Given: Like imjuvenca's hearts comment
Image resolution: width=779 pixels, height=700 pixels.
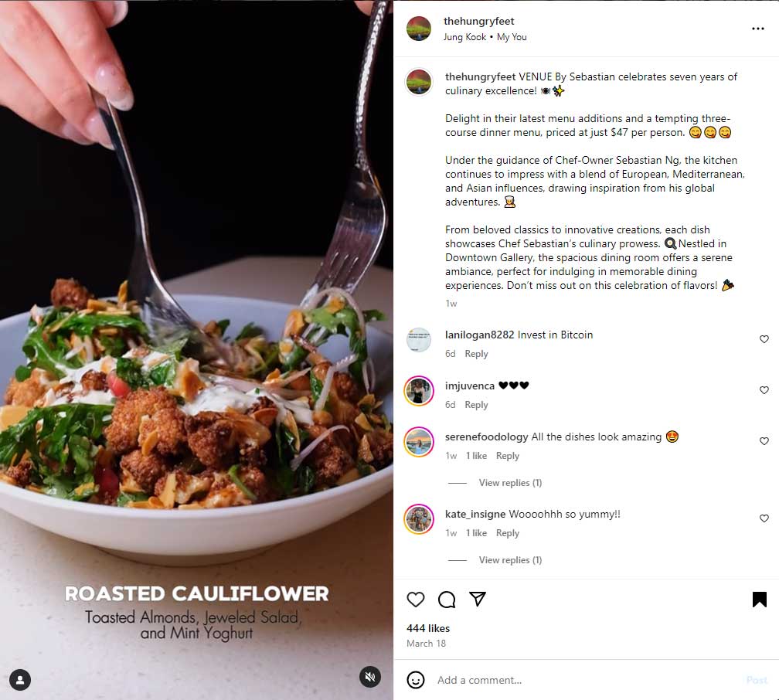Looking at the screenshot, I should [764, 390].
